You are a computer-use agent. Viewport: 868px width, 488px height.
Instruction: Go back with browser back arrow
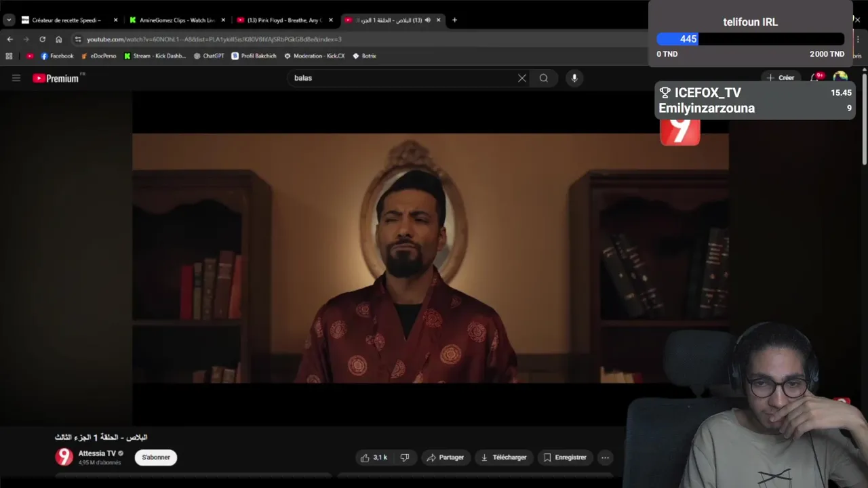pyautogui.click(x=10, y=39)
